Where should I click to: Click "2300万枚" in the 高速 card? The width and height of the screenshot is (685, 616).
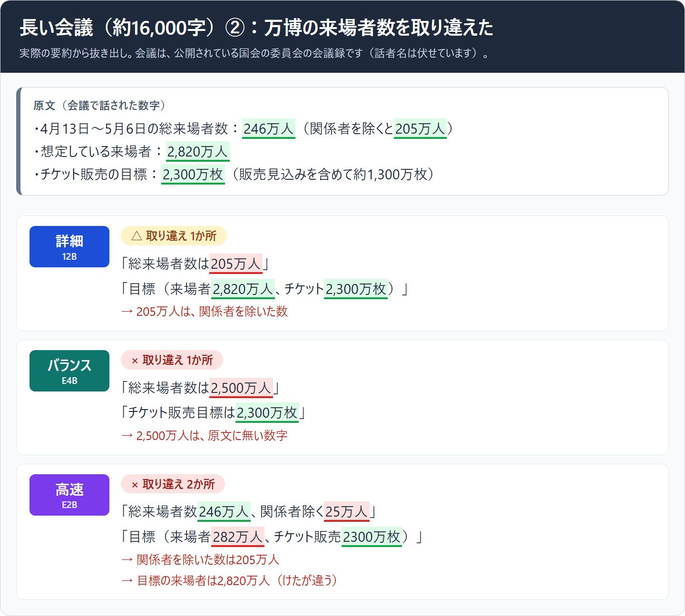click(x=372, y=537)
